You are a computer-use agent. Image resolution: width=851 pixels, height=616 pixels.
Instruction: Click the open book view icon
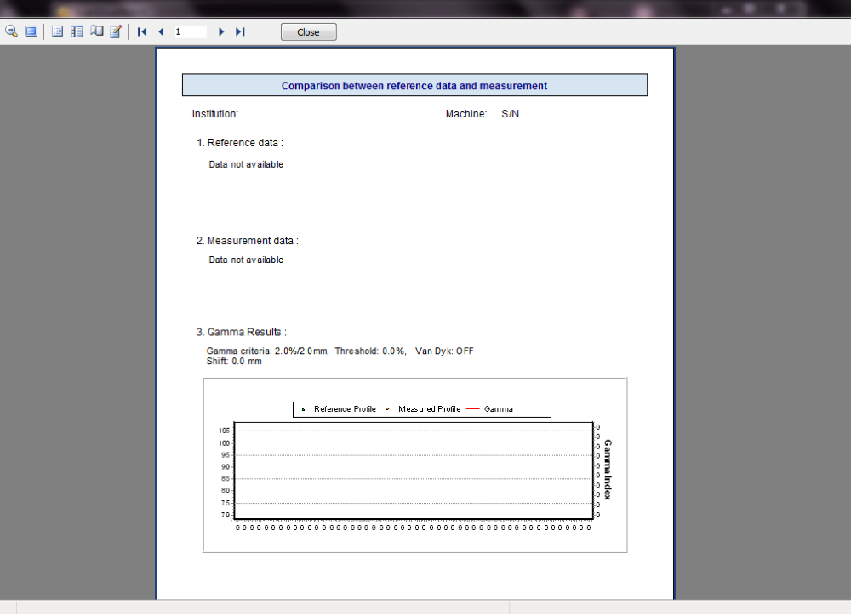(x=97, y=31)
